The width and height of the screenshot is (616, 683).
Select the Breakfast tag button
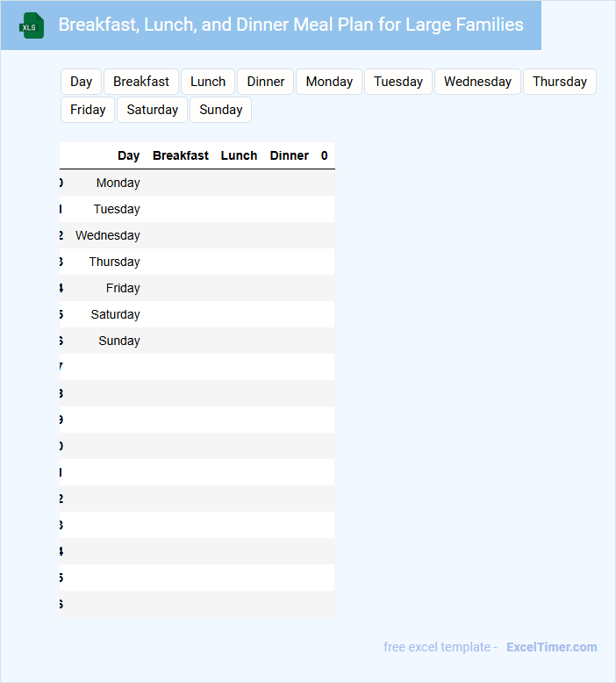[x=141, y=82]
